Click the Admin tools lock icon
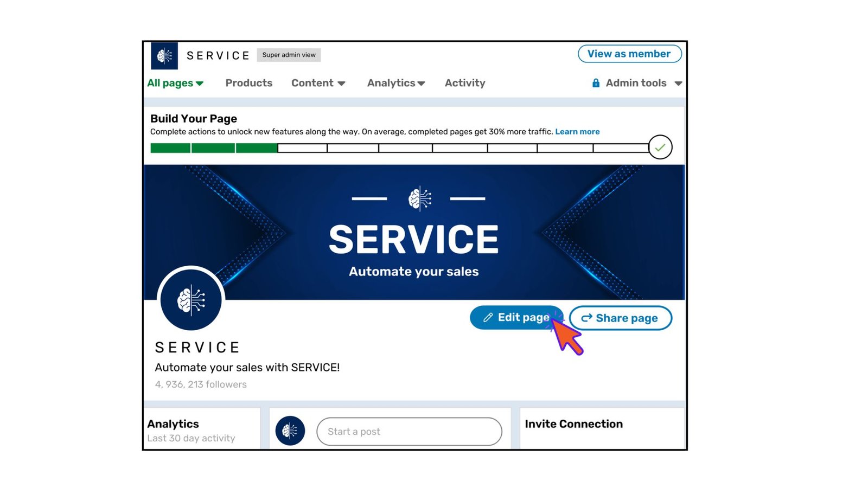868x488 pixels. (x=596, y=83)
